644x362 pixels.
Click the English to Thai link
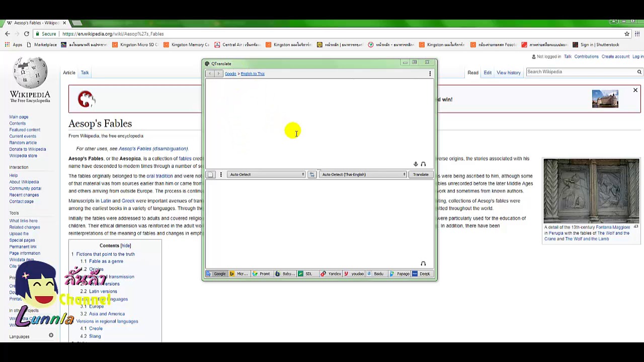point(253,74)
